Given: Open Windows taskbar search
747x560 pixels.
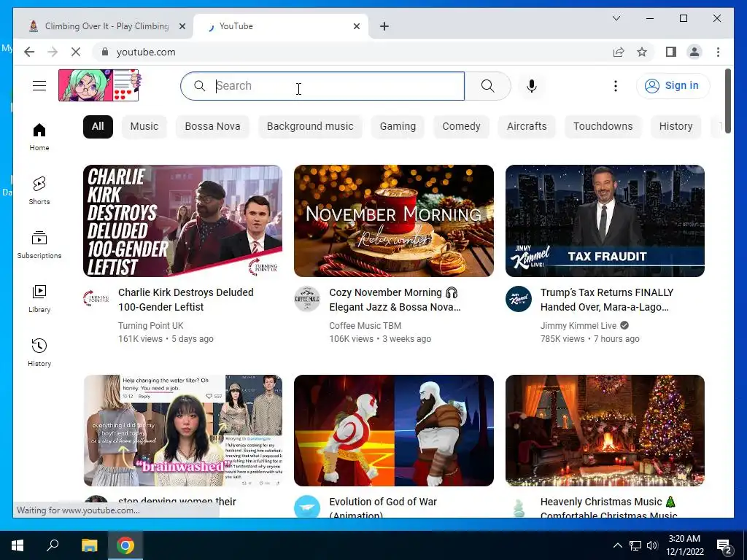Looking at the screenshot, I should pyautogui.click(x=53, y=545).
